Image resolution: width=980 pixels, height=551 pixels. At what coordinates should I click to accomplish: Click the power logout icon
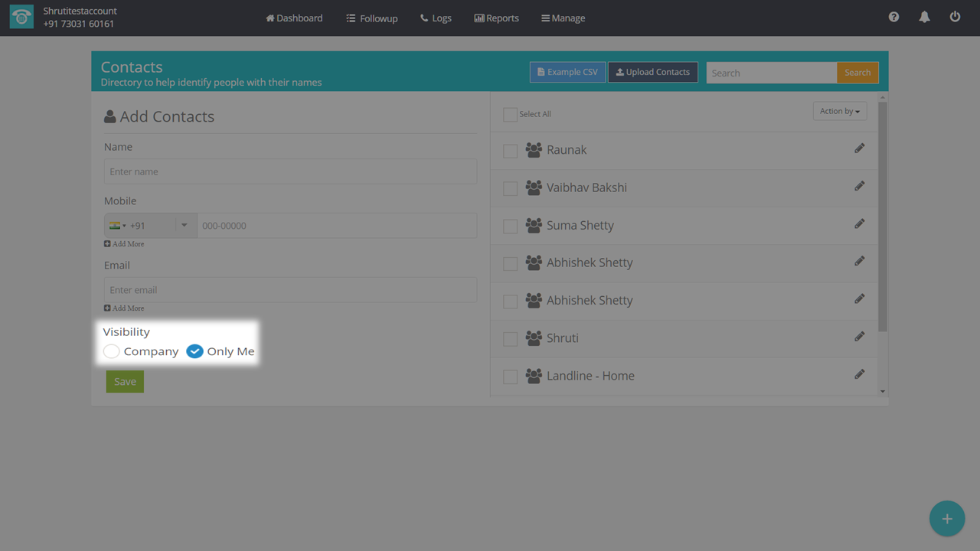click(x=955, y=17)
